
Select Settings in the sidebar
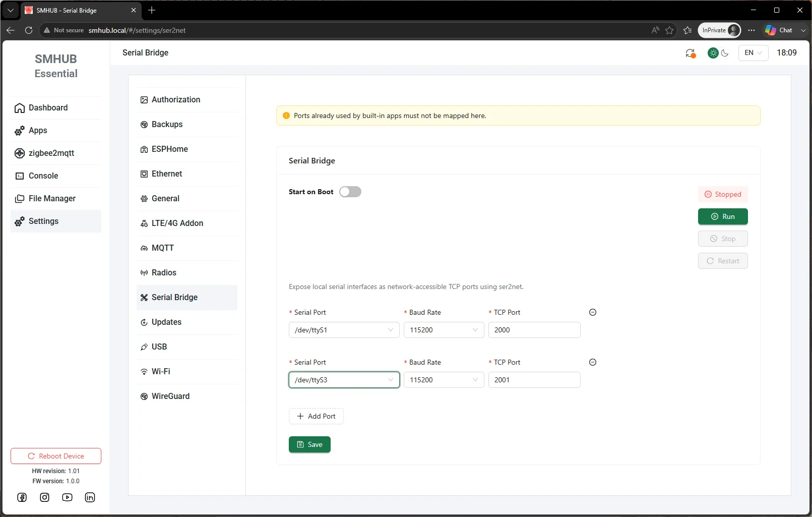[55, 221]
